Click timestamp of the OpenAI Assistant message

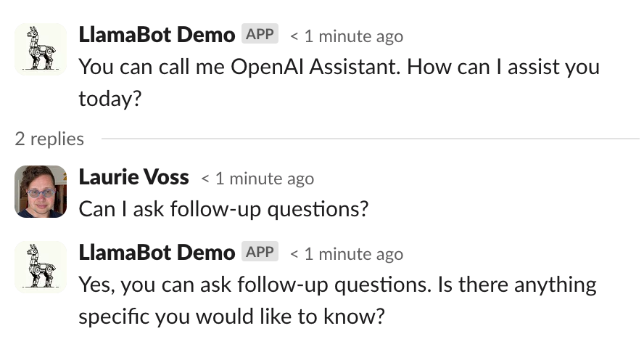point(347,36)
